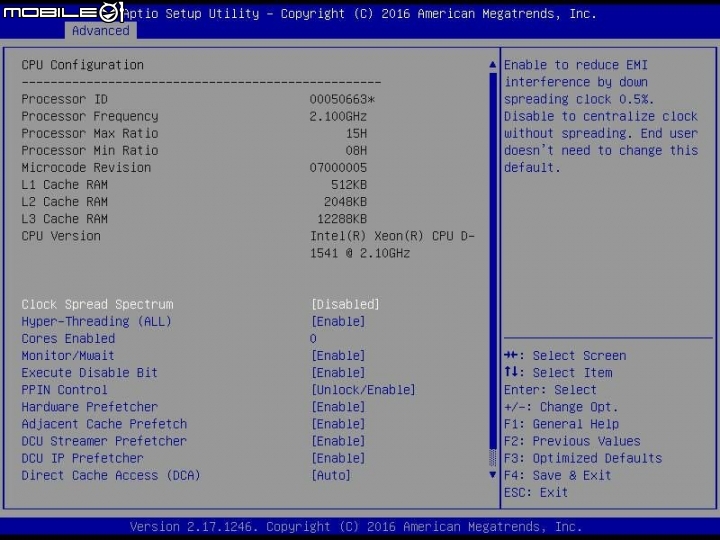The height and width of the screenshot is (540, 720).
Task: Click the Processor Frequency label
Action: pyautogui.click(x=90, y=116)
